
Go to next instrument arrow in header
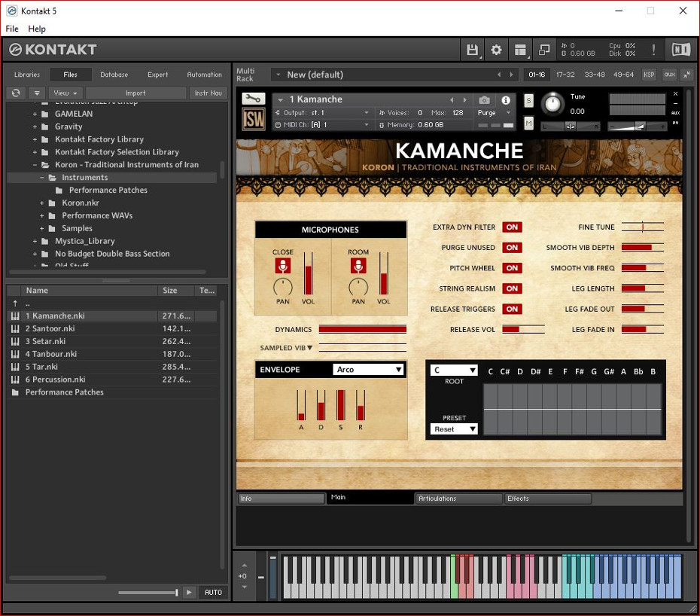464,100
